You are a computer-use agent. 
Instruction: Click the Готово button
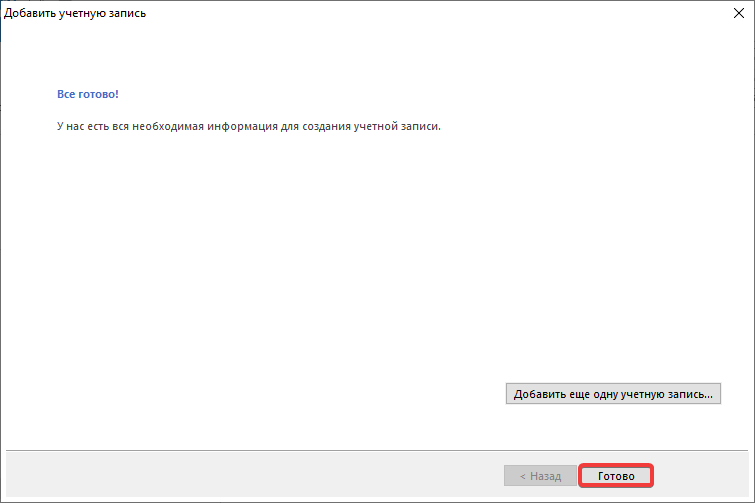[616, 476]
